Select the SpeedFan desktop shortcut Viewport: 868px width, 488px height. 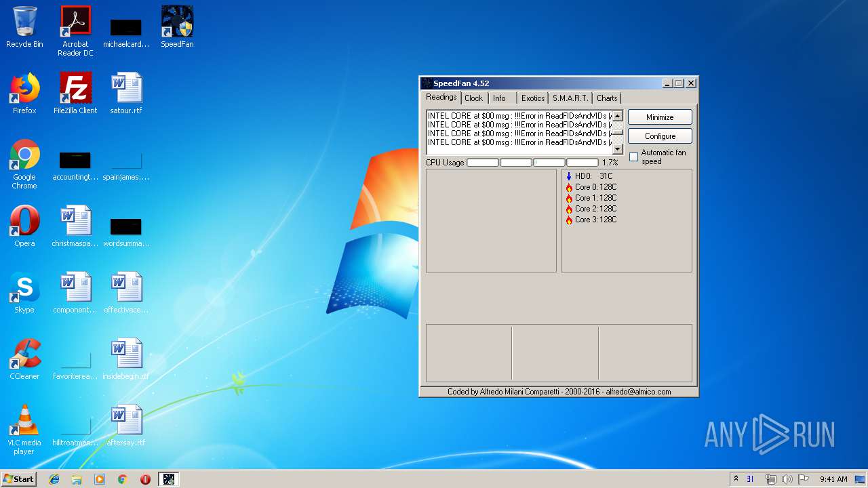point(177,27)
